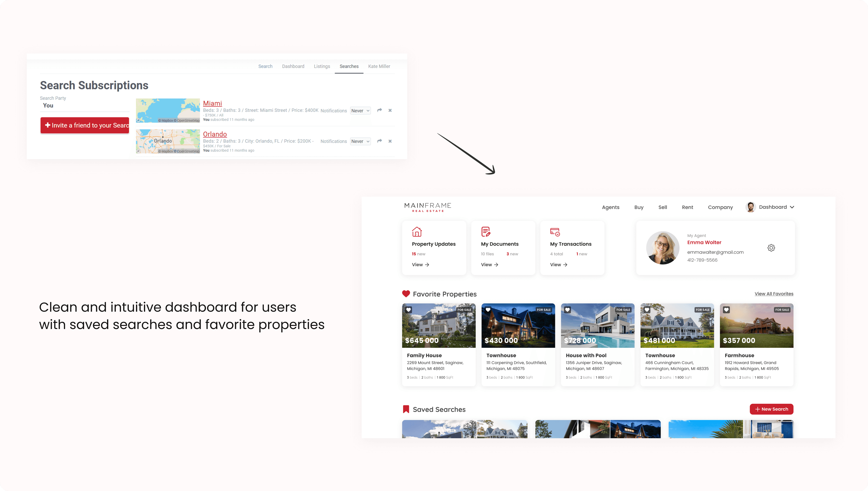Click the Property Updates house icon
The image size is (868, 491).
[x=417, y=232]
